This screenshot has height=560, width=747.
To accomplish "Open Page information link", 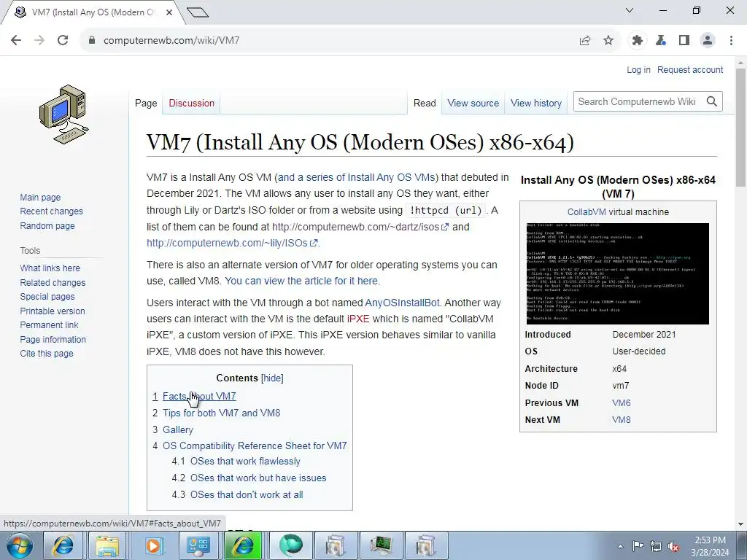I will pyautogui.click(x=53, y=340).
